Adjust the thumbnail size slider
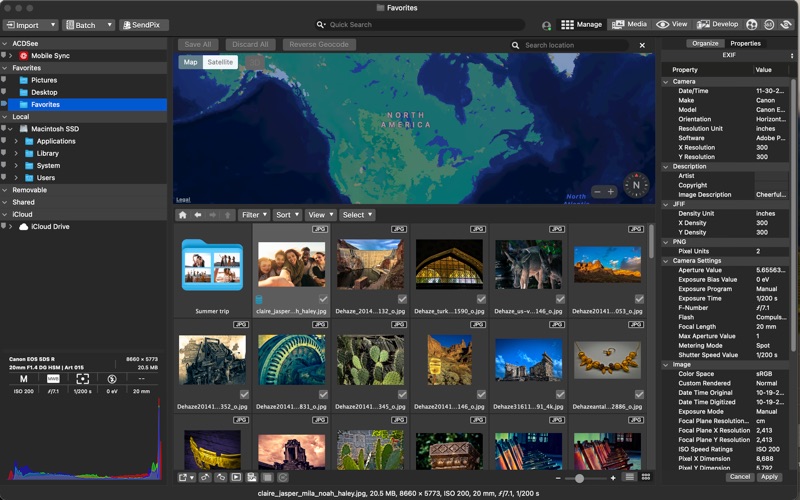Viewport: 800px width, 500px height. pyautogui.click(x=580, y=478)
